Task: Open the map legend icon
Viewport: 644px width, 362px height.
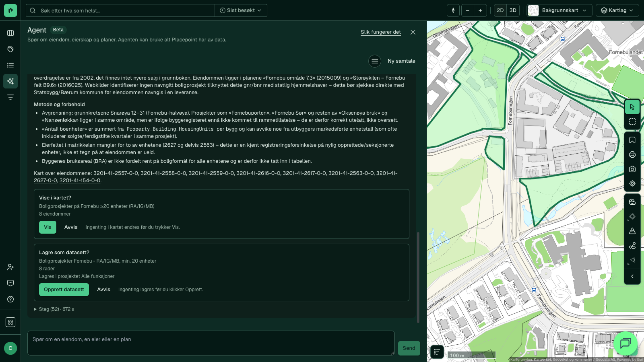Action: (437, 352)
